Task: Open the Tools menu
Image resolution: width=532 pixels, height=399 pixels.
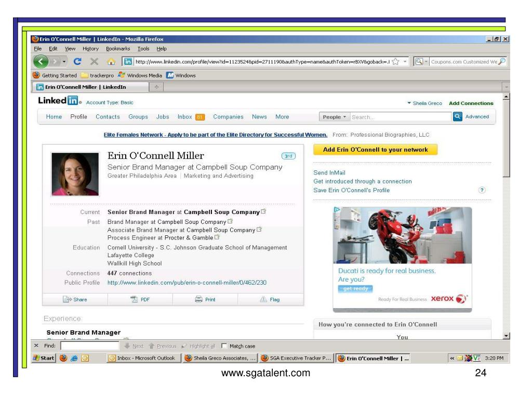Action: click(143, 48)
